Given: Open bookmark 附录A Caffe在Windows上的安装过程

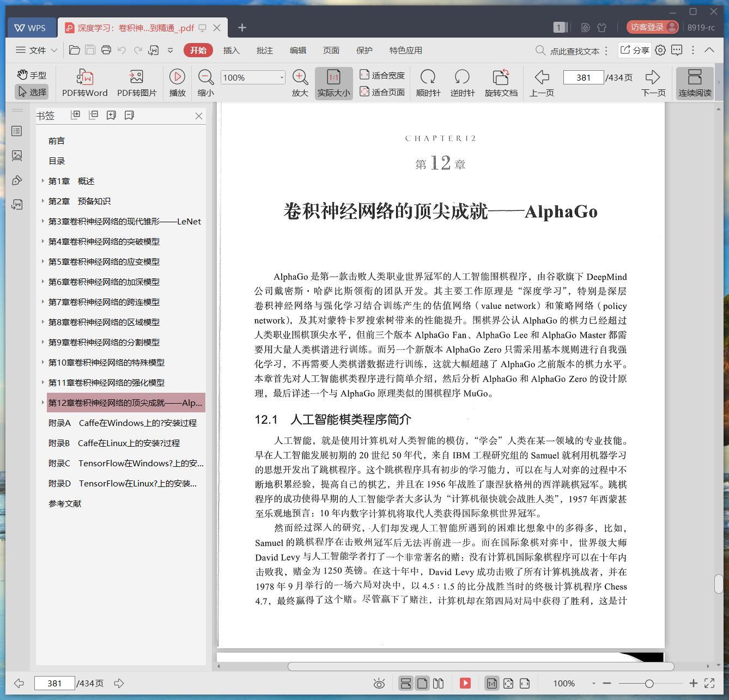Looking at the screenshot, I should 123,423.
